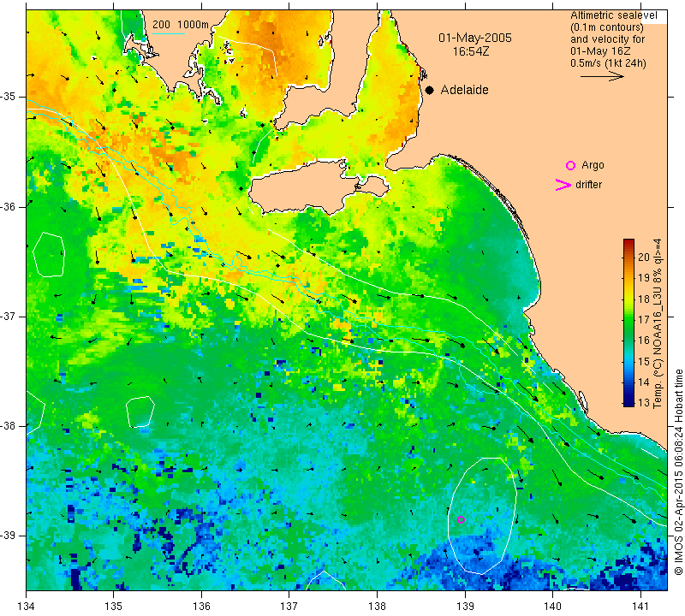
Task: Click the '(0.1m contours)' text
Action: (x=607, y=27)
